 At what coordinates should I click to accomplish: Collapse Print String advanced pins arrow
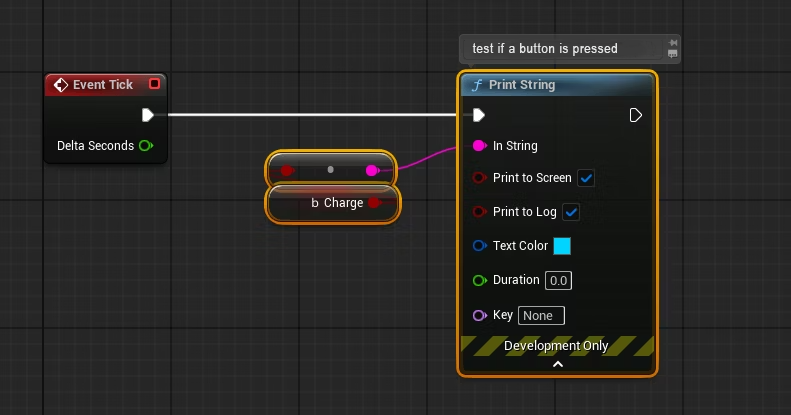(x=558, y=364)
